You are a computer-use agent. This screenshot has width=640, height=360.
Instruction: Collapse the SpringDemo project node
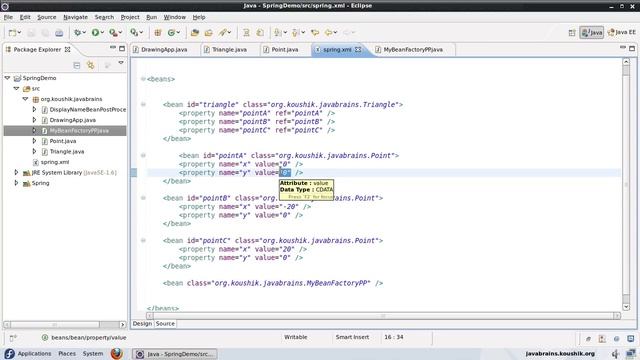point(7,78)
